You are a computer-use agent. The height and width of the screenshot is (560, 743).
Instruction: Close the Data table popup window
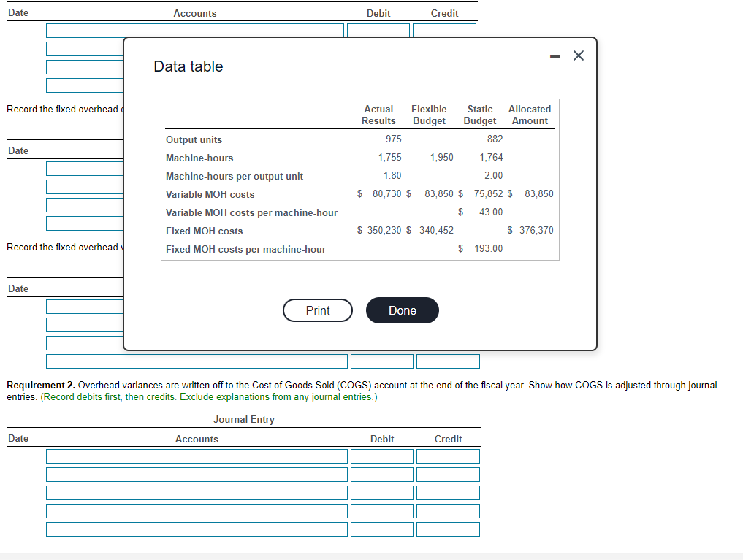(x=578, y=55)
